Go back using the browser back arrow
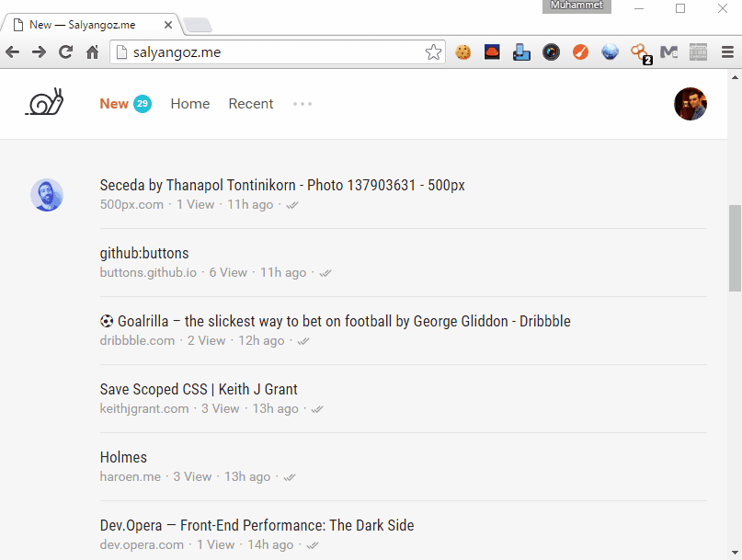The image size is (742, 560). 13,52
